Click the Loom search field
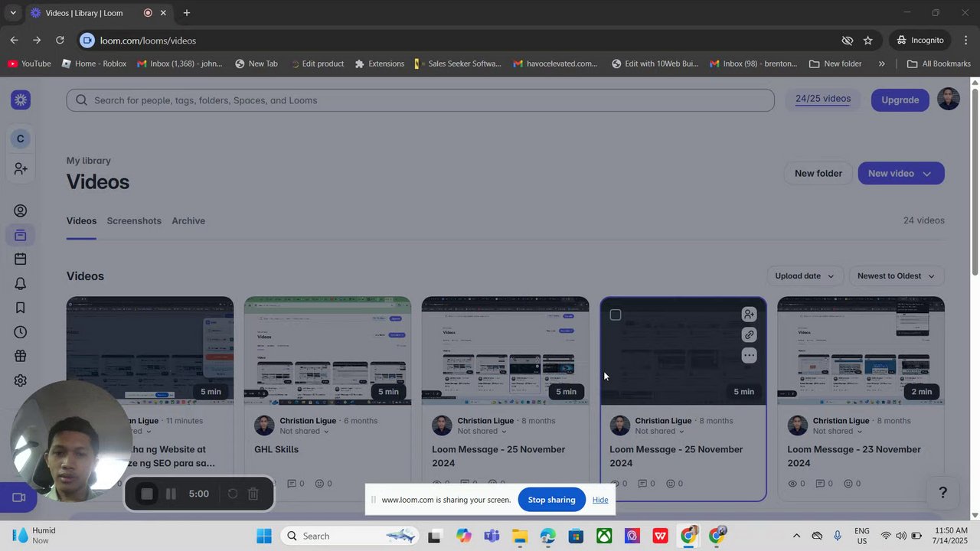 pos(420,100)
